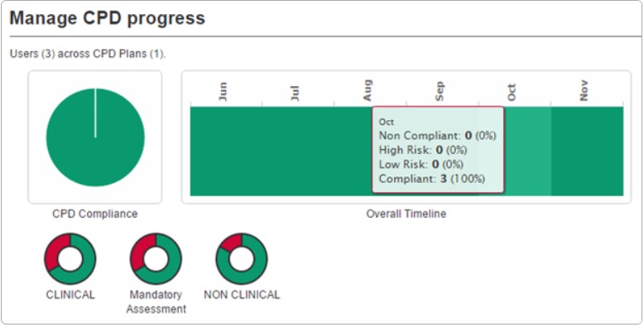The image size is (644, 327).
Task: Click 'Non Compliant: 0 (0%)' in tooltip
Action: pos(437,136)
